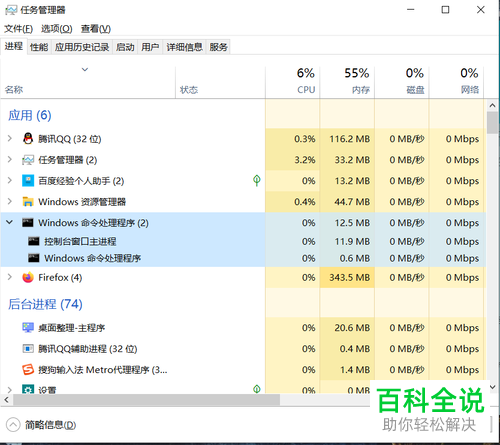Click the column sort chevron above 名称
The width and height of the screenshot is (500, 445).
point(85,70)
